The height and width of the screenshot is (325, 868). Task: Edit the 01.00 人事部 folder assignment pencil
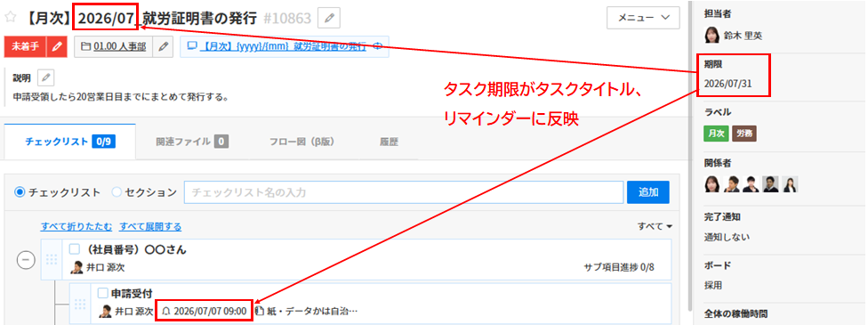pos(163,46)
